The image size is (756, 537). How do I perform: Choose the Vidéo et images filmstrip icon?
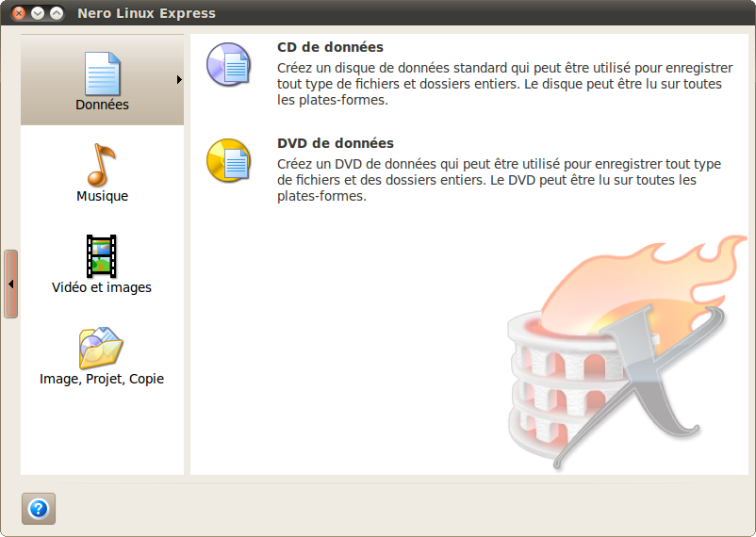(x=101, y=256)
